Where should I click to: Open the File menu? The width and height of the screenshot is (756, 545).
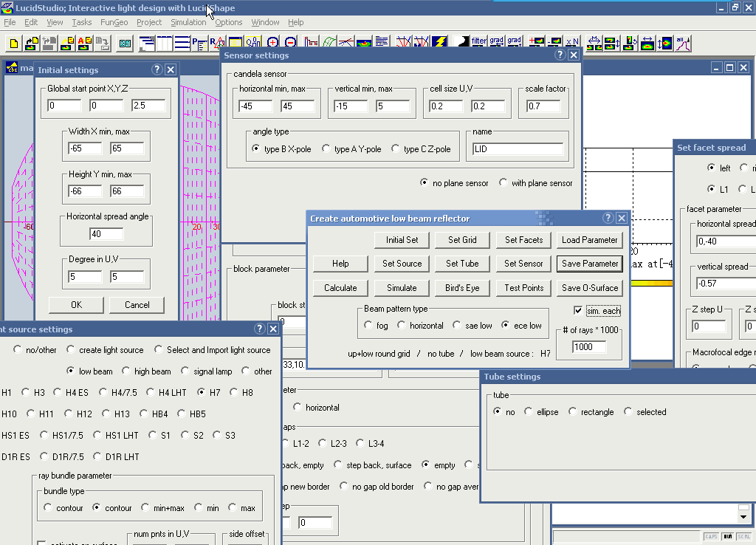click(10, 22)
